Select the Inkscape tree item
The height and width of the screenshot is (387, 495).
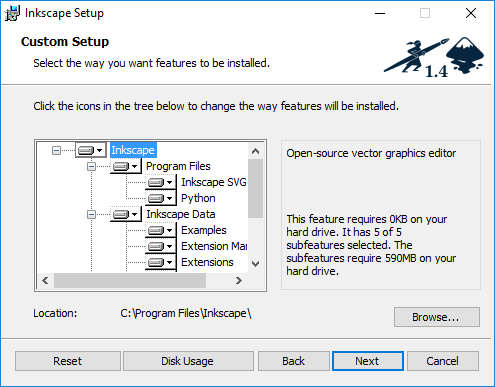(133, 150)
